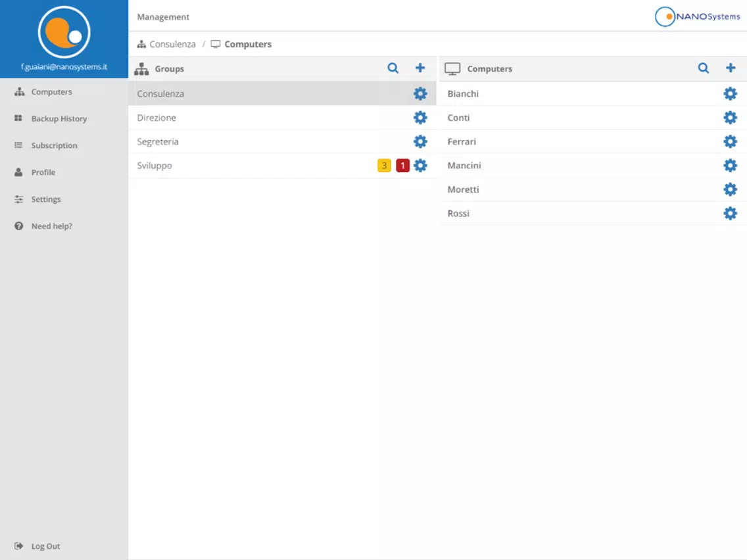Viewport: 747px width, 560px height.
Task: Click the Groups hierarchy icon in panel header
Action: (x=141, y=69)
